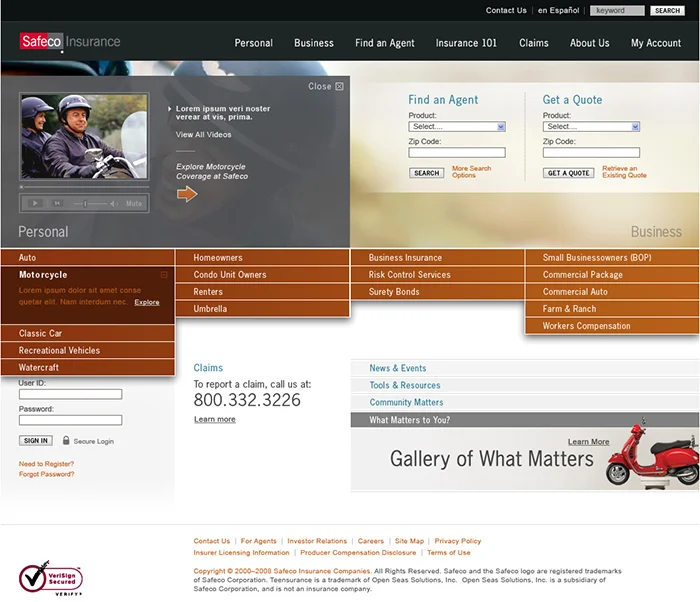Select Classic Car insurance
Screen dimensions: 700x602
88,333
